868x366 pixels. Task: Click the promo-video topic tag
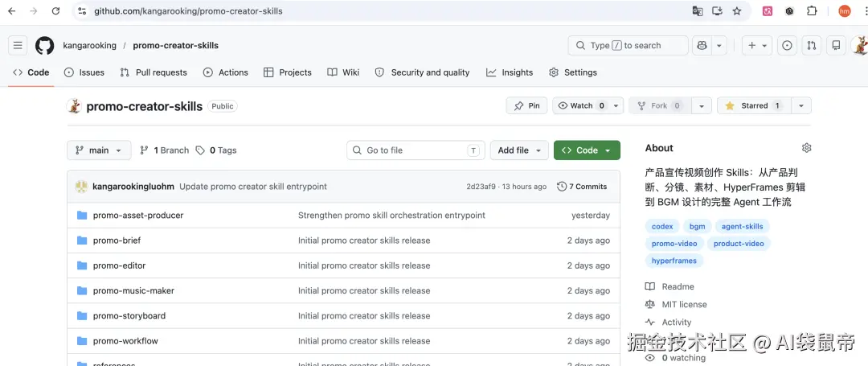point(674,244)
